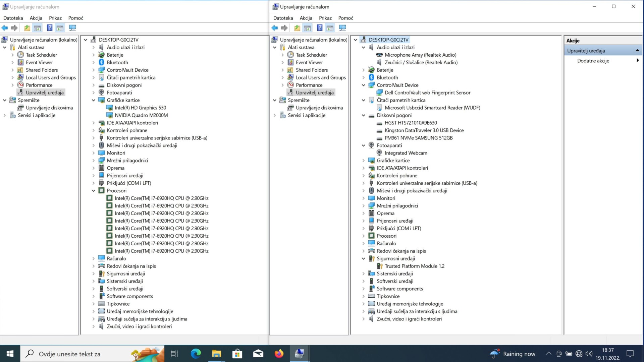Expand Bluetooth category in left window
This screenshot has width=644, height=362.
click(94, 62)
